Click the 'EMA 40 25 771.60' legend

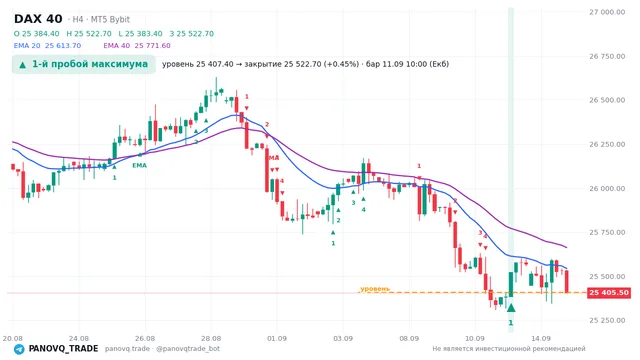(x=137, y=46)
